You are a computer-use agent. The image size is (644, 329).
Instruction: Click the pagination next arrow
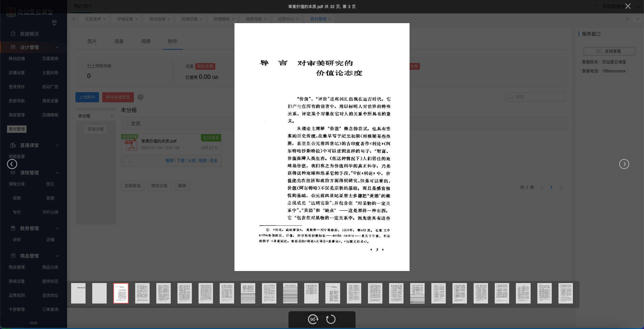tap(561, 187)
